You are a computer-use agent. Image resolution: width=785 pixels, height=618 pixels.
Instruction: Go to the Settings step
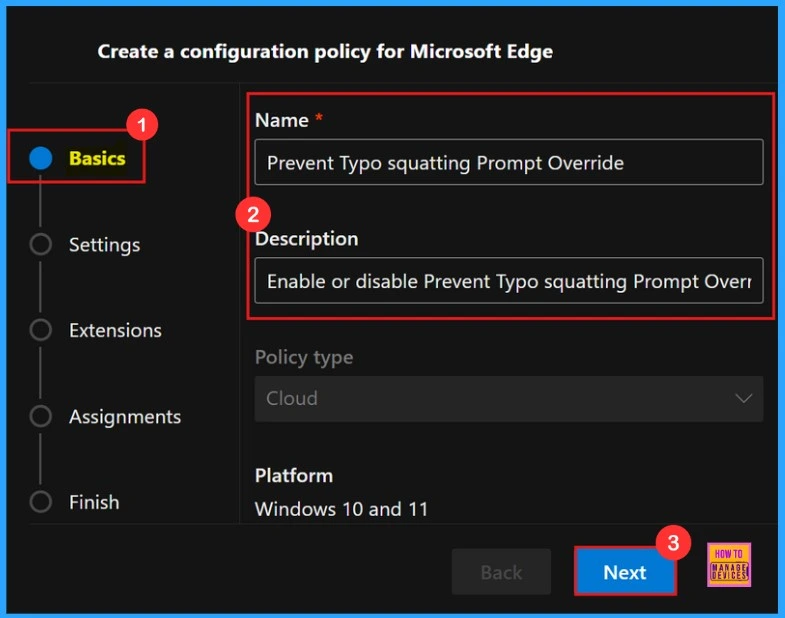(105, 245)
